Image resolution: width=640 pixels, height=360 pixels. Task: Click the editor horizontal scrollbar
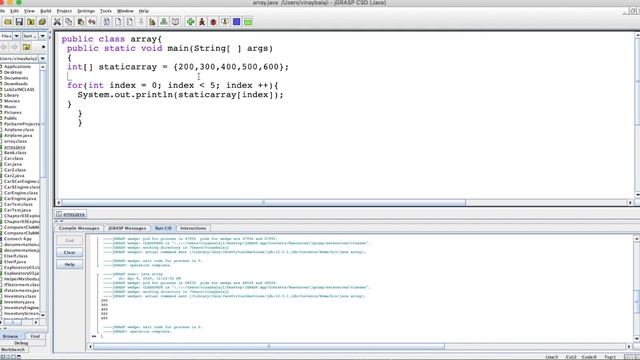263,202
